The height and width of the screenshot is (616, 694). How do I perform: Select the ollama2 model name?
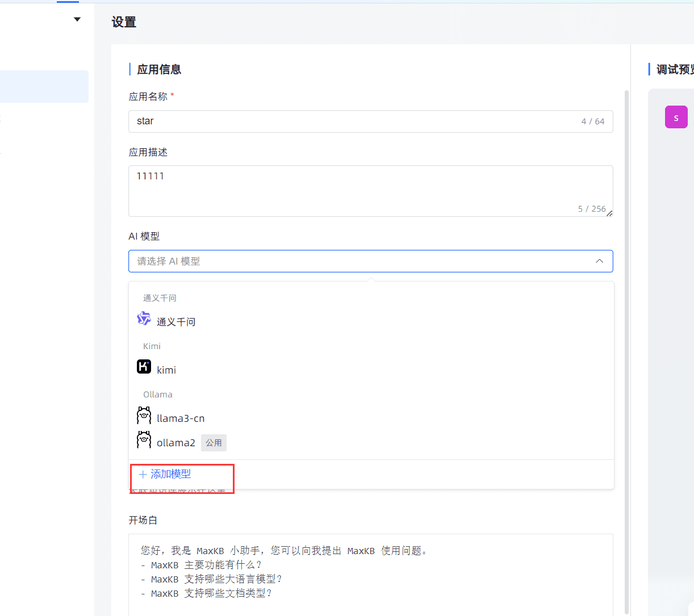click(176, 443)
